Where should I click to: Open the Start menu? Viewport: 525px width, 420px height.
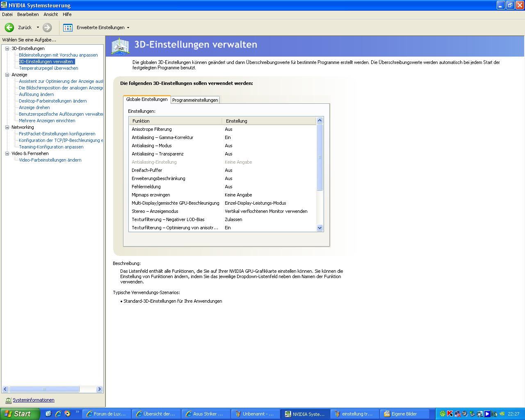coord(20,414)
